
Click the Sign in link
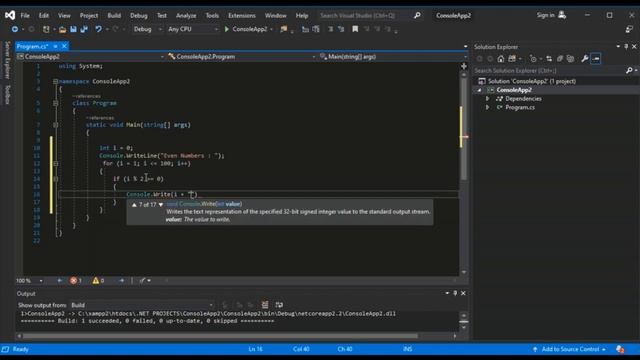pyautogui.click(x=545, y=15)
